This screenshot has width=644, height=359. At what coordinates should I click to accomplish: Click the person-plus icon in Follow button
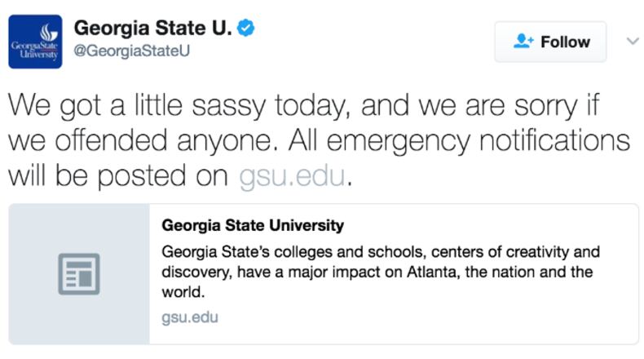523,42
